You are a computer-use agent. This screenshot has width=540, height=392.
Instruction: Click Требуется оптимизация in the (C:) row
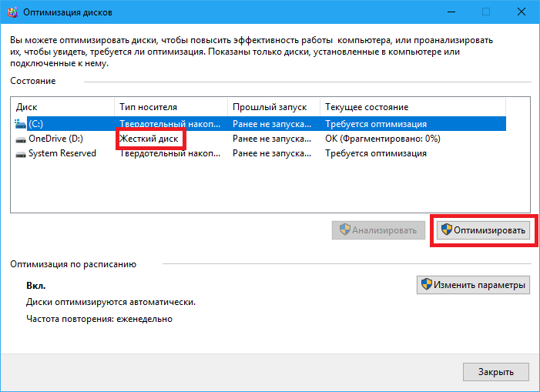376,124
